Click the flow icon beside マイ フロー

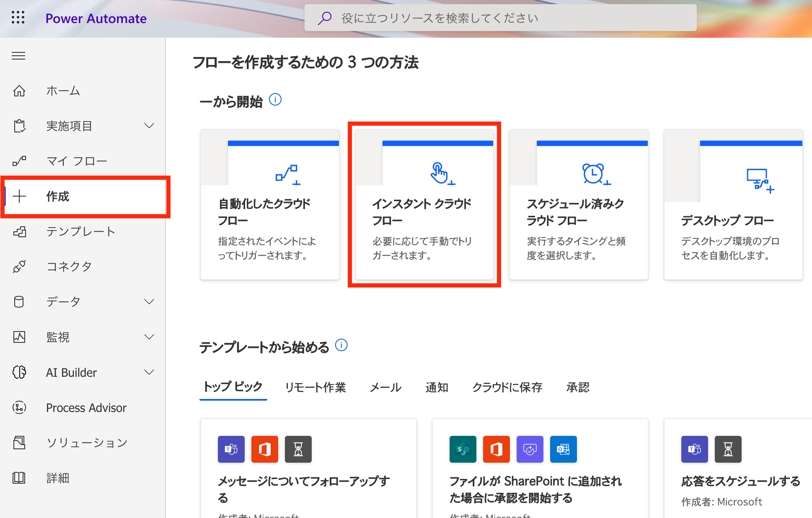19,161
